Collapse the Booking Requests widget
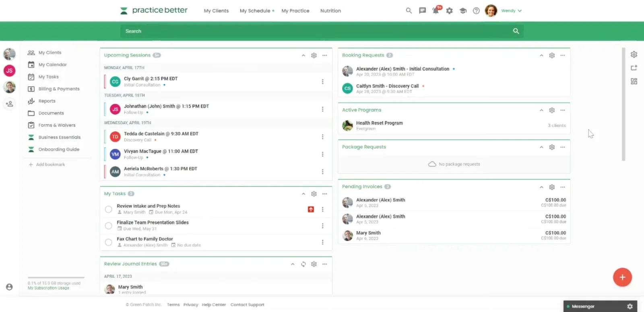This screenshot has height=312, width=644. coord(541,55)
